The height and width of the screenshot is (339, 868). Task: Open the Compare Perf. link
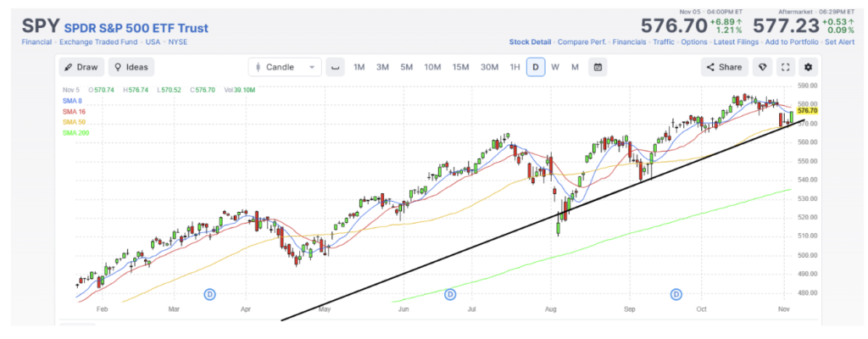pyautogui.click(x=581, y=42)
